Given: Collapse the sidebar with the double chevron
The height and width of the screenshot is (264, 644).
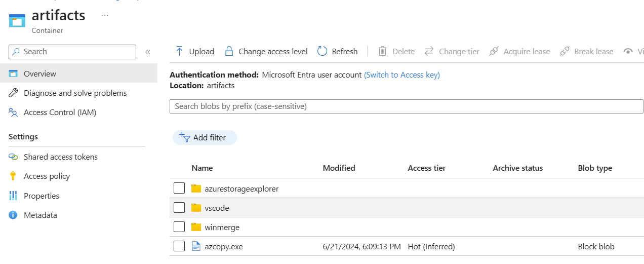Looking at the screenshot, I should point(148,52).
